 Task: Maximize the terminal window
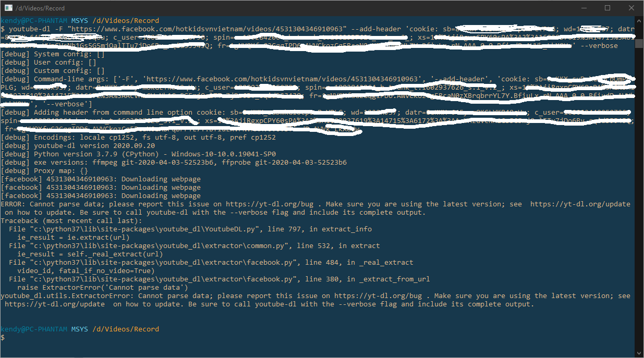(x=607, y=8)
